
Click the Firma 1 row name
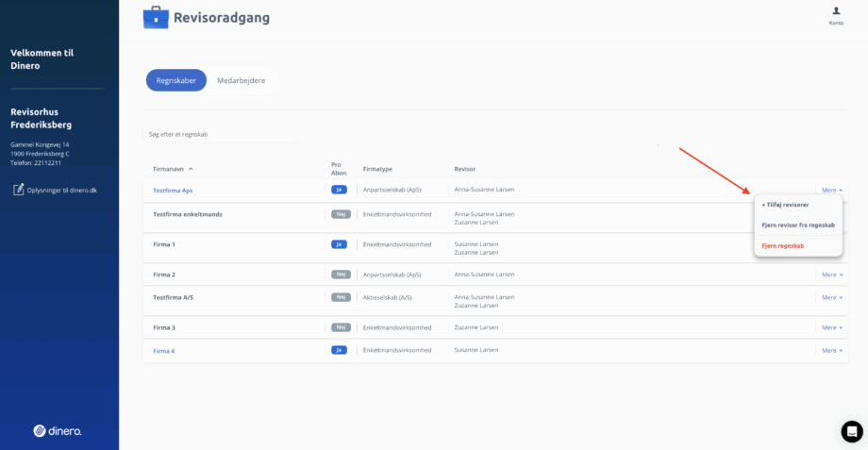coord(164,244)
